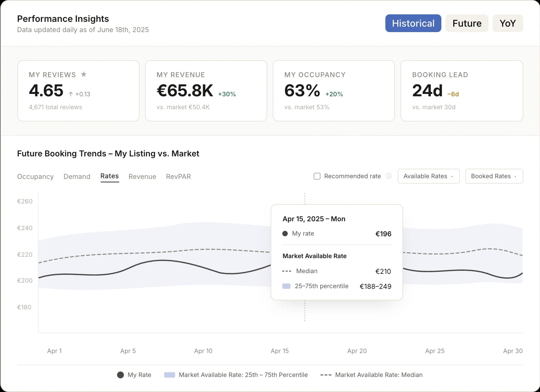This screenshot has height=392, width=540.
Task: Open the Booked Rates dropdown
Action: [x=494, y=176]
